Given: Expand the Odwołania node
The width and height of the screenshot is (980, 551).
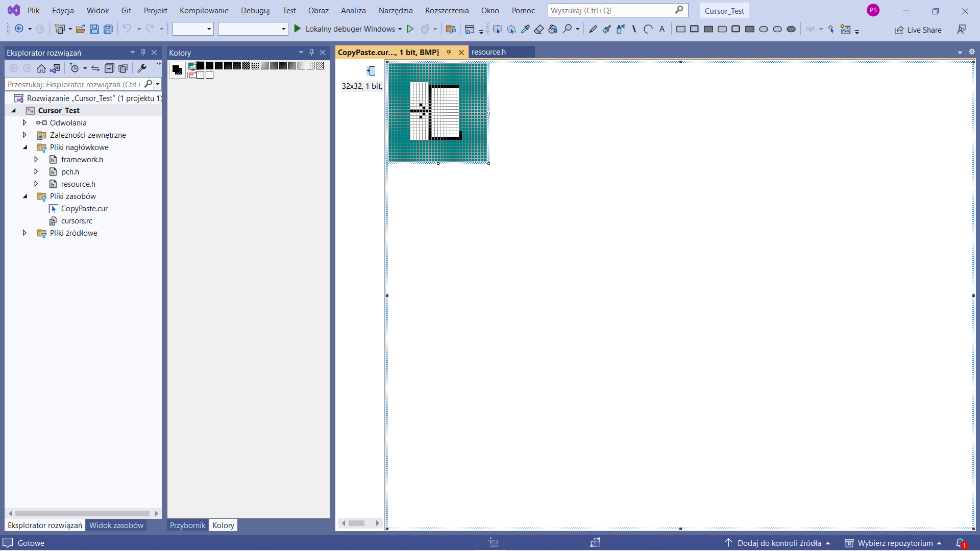Looking at the screenshot, I should [x=24, y=122].
